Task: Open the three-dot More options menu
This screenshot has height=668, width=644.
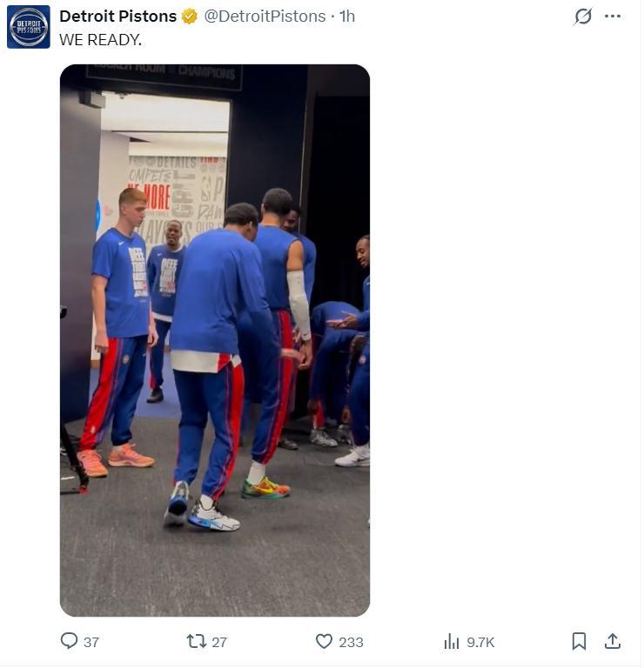Action: tap(613, 17)
